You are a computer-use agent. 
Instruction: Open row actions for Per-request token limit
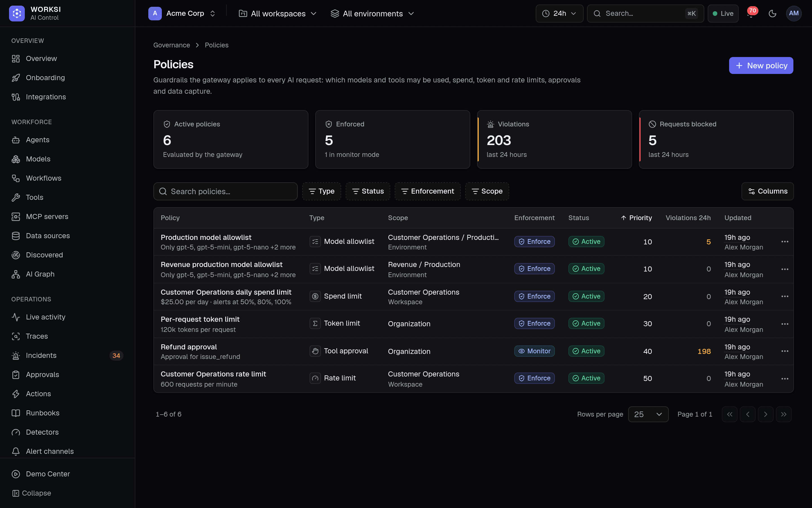[x=784, y=324]
